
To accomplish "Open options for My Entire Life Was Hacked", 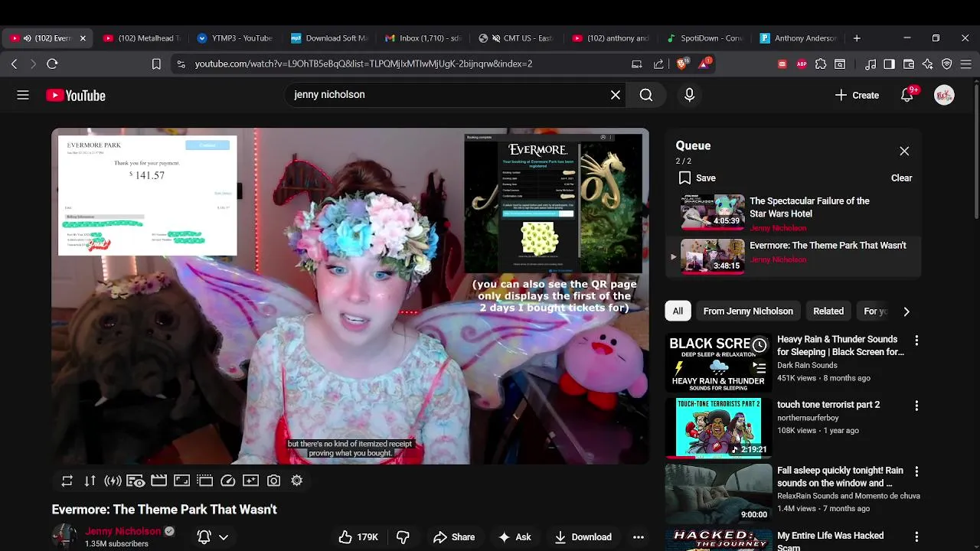I will pyautogui.click(x=916, y=536).
